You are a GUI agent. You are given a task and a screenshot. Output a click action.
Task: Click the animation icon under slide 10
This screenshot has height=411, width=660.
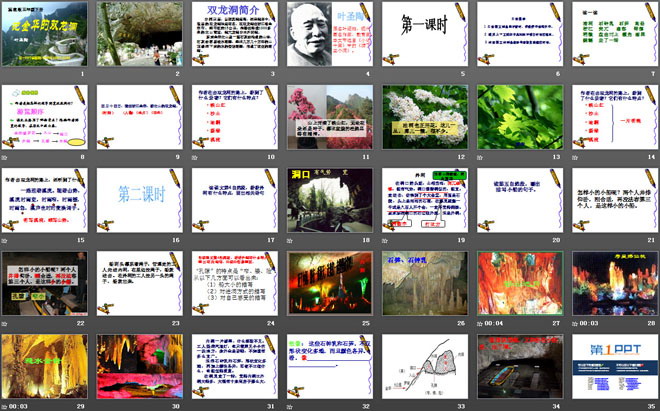pyautogui.click(x=194, y=158)
